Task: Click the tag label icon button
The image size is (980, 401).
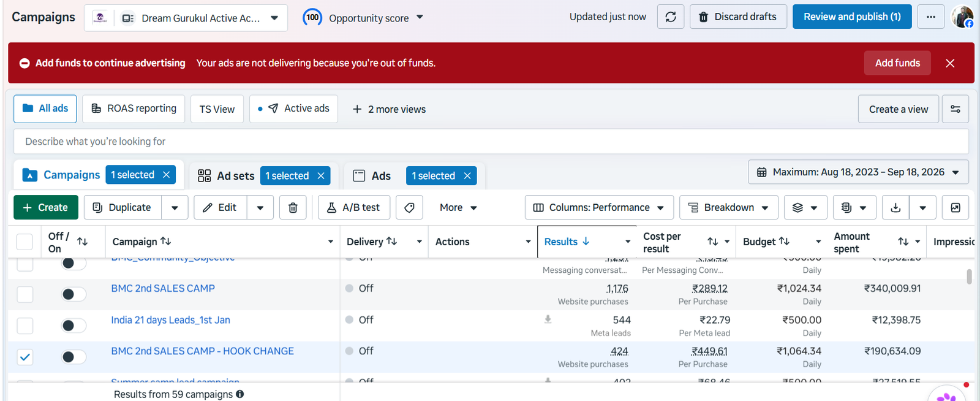Action: pos(409,207)
